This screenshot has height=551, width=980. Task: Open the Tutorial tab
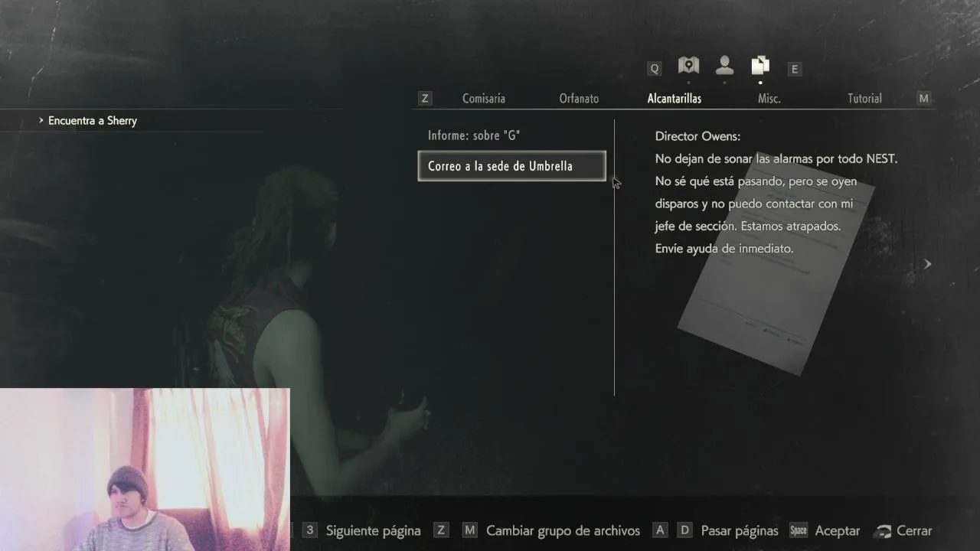tap(864, 98)
